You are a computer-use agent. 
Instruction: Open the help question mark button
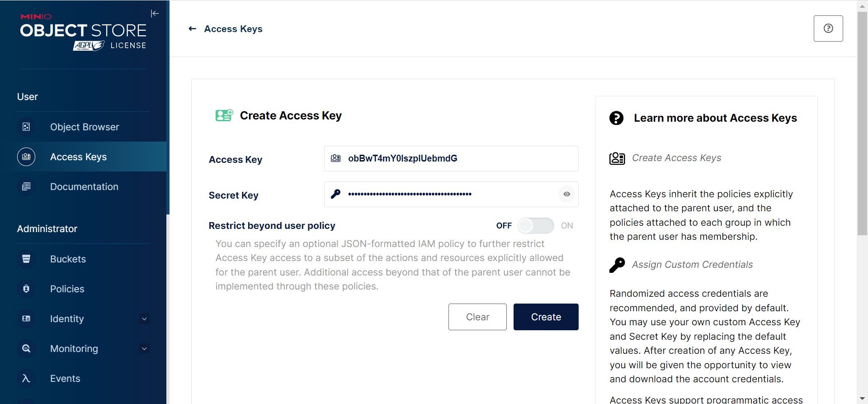[x=828, y=29]
